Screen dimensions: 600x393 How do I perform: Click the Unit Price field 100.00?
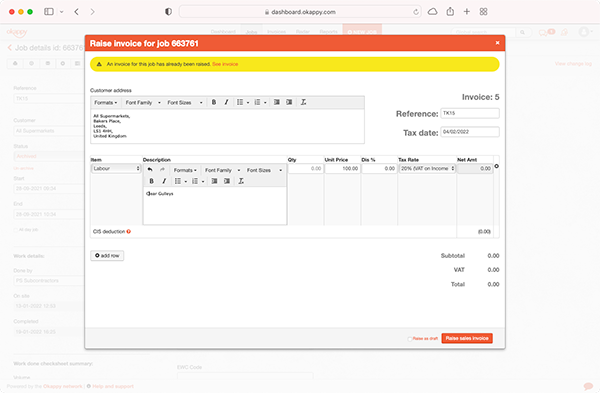point(342,168)
